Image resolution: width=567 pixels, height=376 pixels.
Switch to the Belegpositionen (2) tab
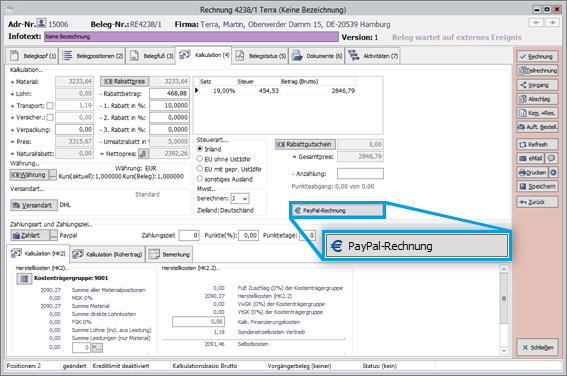(92, 56)
